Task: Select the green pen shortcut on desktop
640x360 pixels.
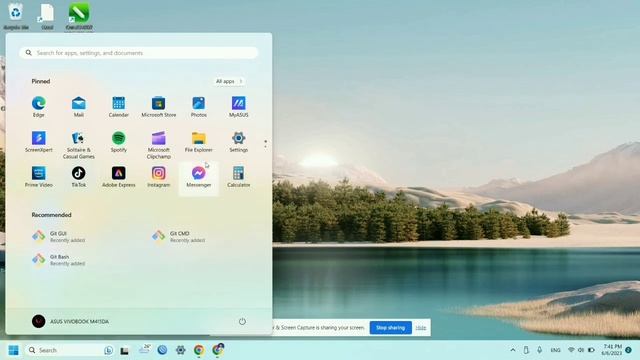Action: 79,16
